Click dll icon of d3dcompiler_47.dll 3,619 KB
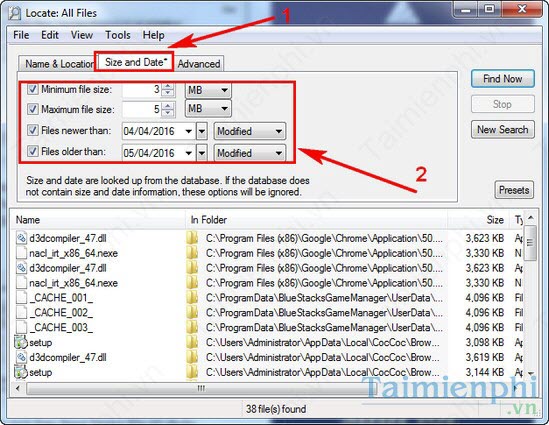 coord(21,357)
